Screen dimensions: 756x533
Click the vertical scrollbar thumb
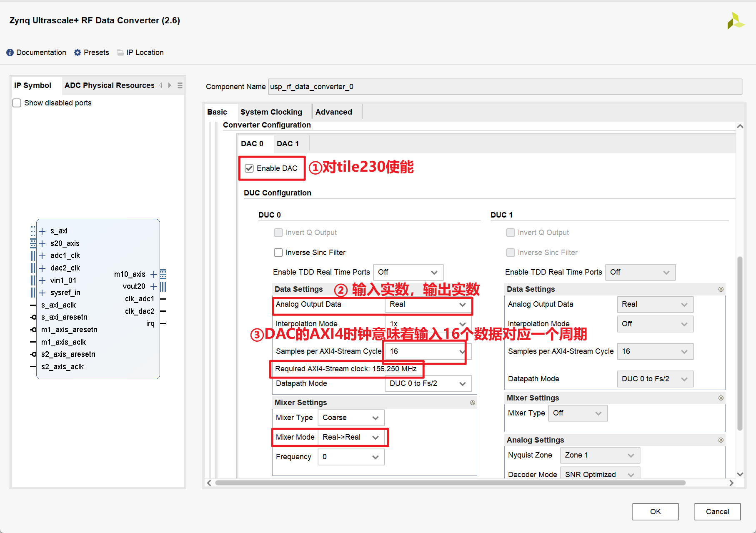(740, 344)
